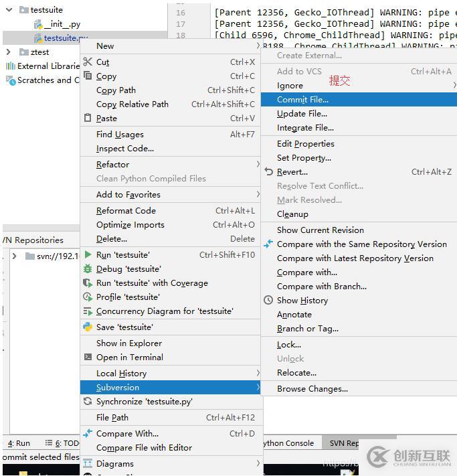Click the Run with Coverage shield icon
The width and height of the screenshot is (457, 476).
88,283
